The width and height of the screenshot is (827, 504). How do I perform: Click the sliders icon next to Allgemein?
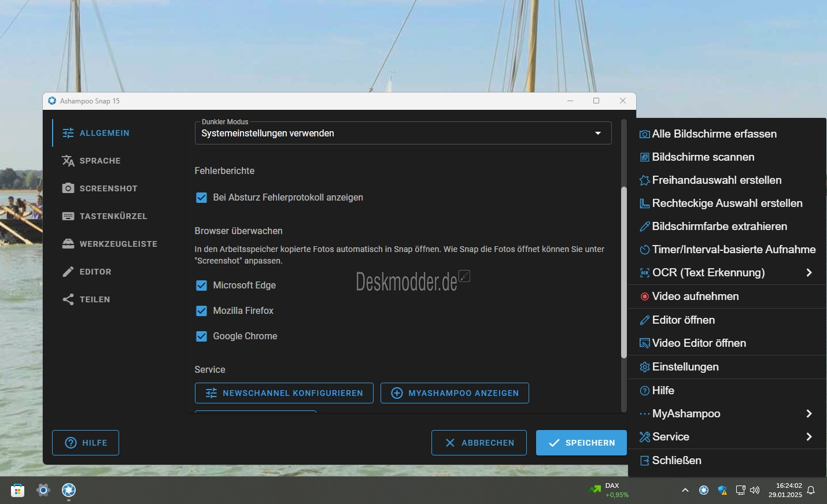[68, 133]
